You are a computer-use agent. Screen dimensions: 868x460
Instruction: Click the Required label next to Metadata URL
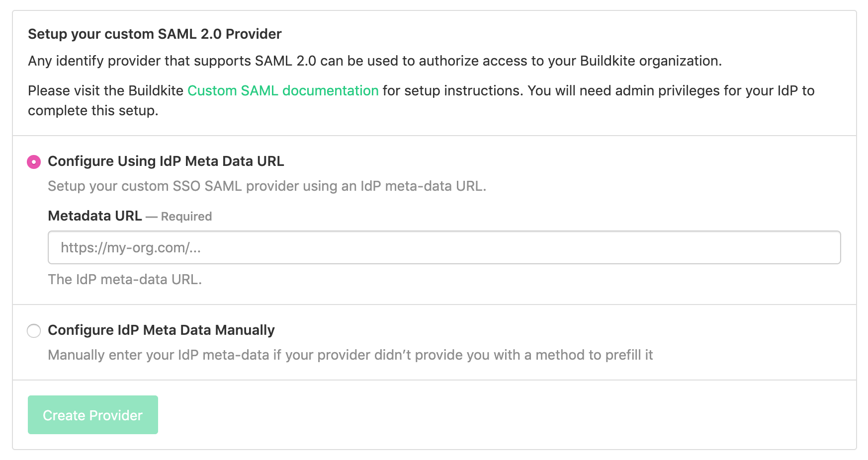coord(186,217)
